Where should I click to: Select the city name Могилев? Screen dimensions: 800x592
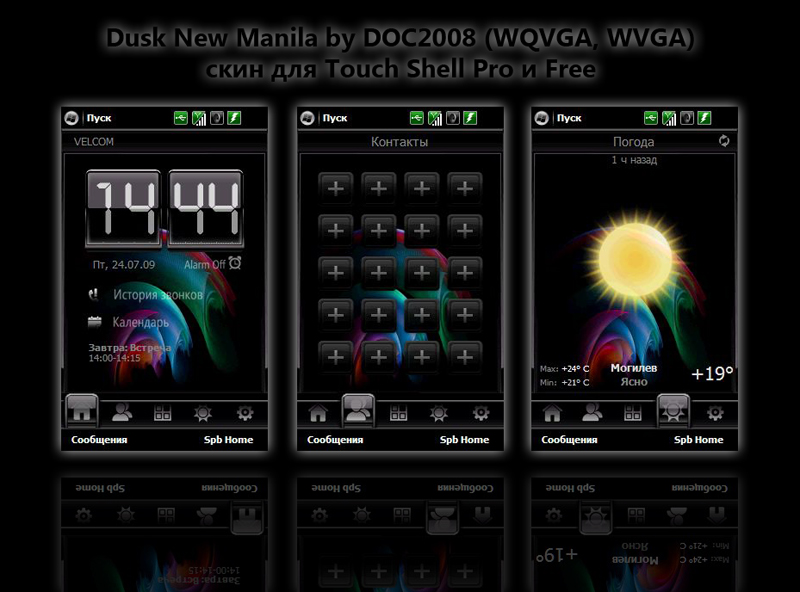pyautogui.click(x=634, y=368)
